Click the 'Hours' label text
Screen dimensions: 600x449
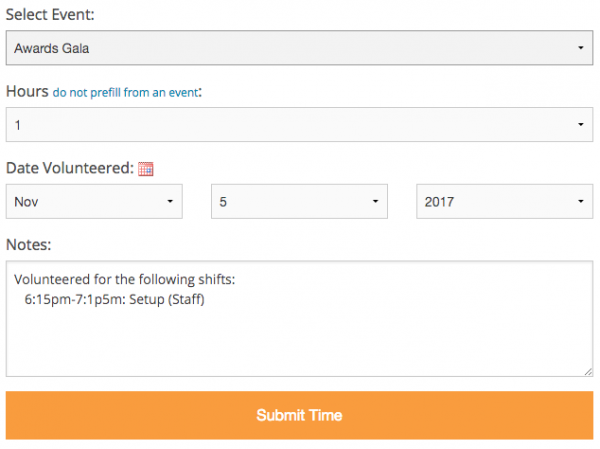pos(27,92)
